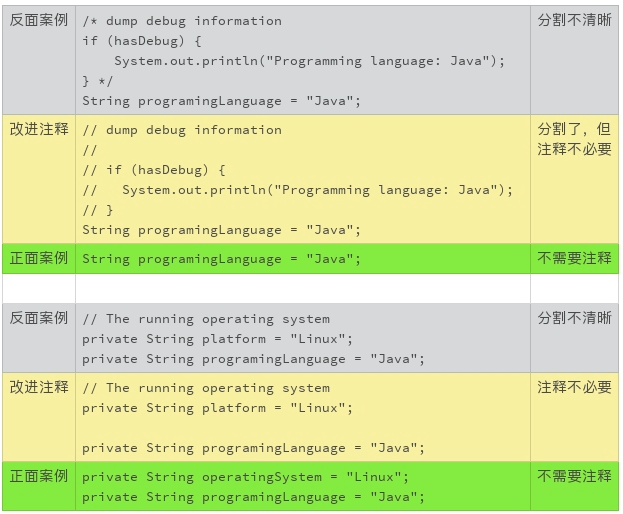The image size is (623, 514).
Task: Click the "private String operatingSystem" code line
Action: pos(245,477)
